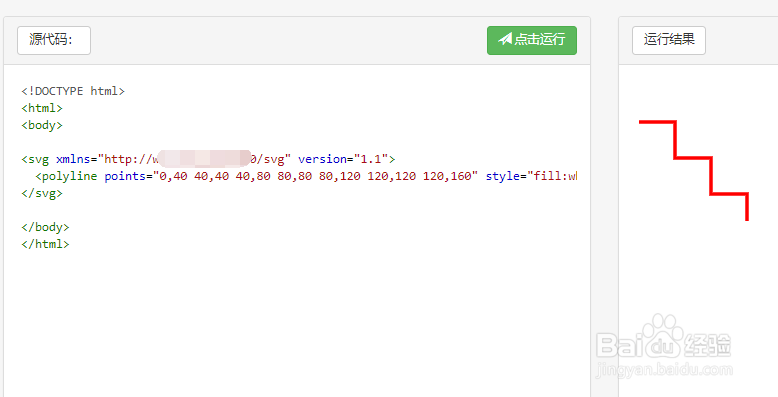778x397 pixels.
Task: Click the closing </svg> tag line
Action: 42,193
